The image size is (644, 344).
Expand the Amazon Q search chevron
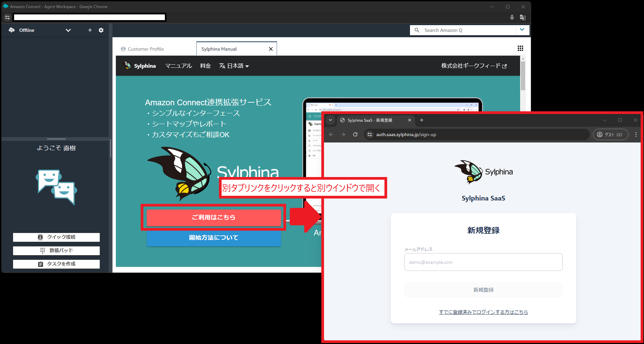pos(522,30)
